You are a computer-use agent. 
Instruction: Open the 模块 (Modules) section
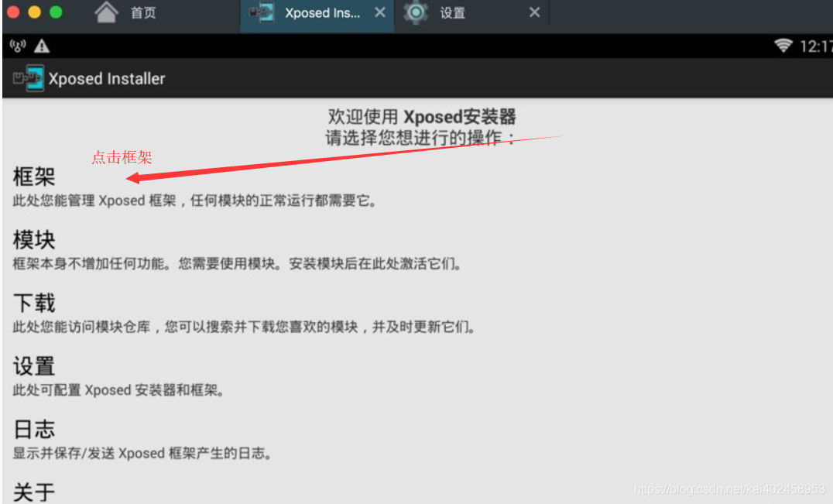click(34, 240)
